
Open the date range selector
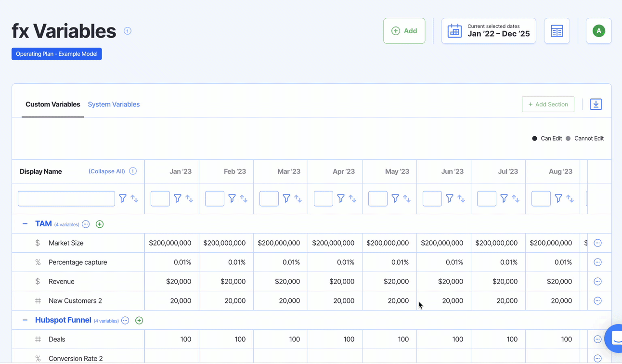(x=488, y=31)
